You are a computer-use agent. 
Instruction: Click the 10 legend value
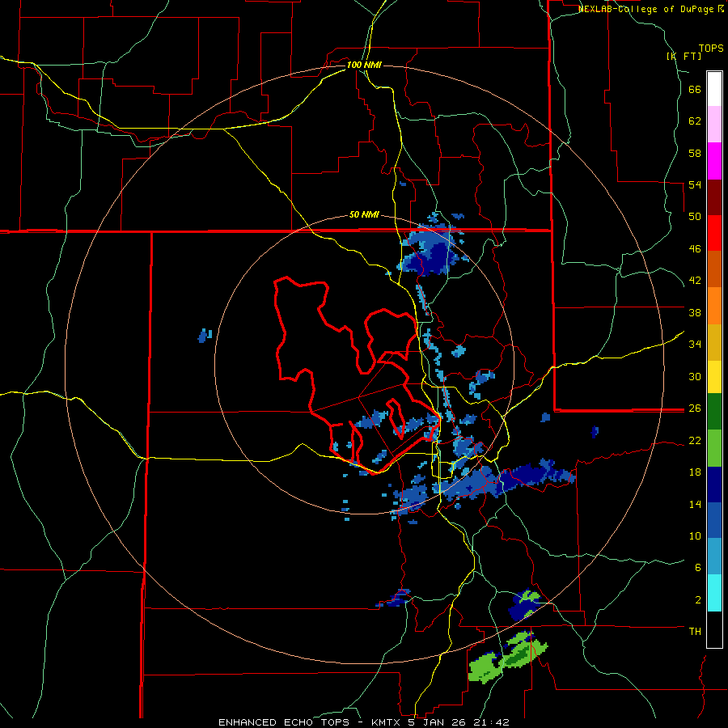click(x=695, y=535)
